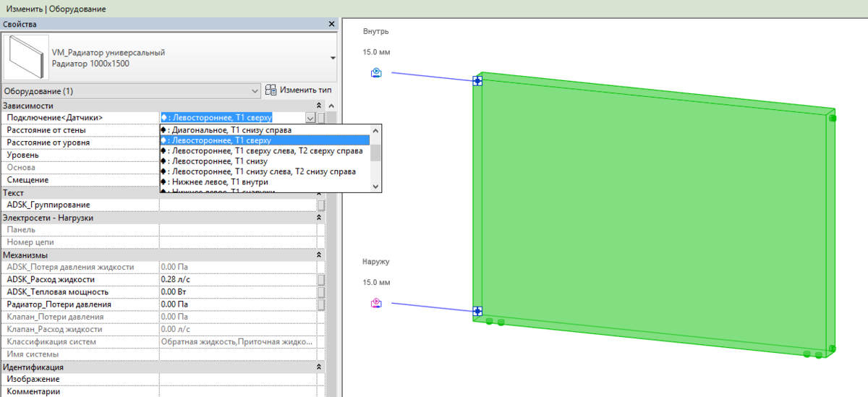Edit the Радиатор_Потери давления value field
868x397 pixels.
238,304
